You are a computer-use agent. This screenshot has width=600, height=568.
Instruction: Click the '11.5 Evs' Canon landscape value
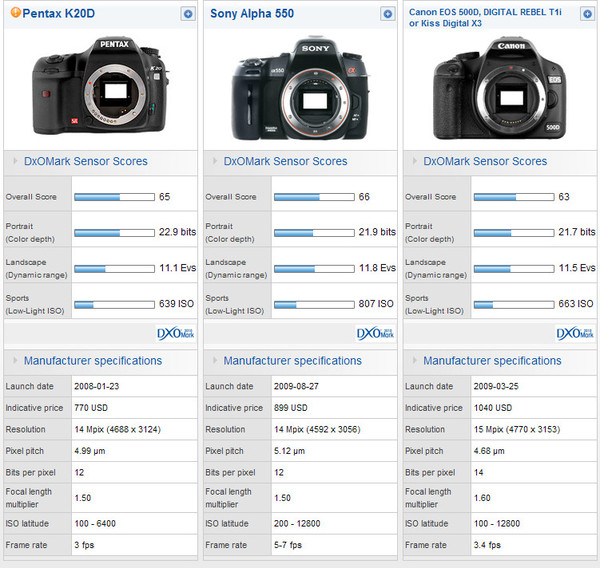click(x=577, y=268)
